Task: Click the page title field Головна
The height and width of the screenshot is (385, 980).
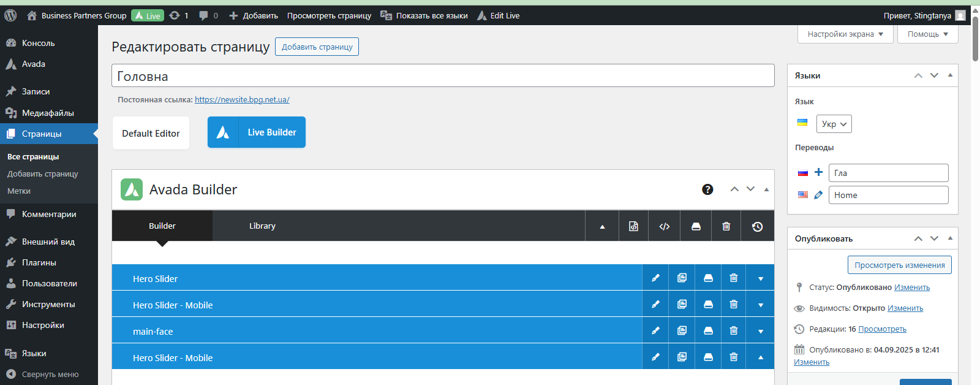Action: 443,76
